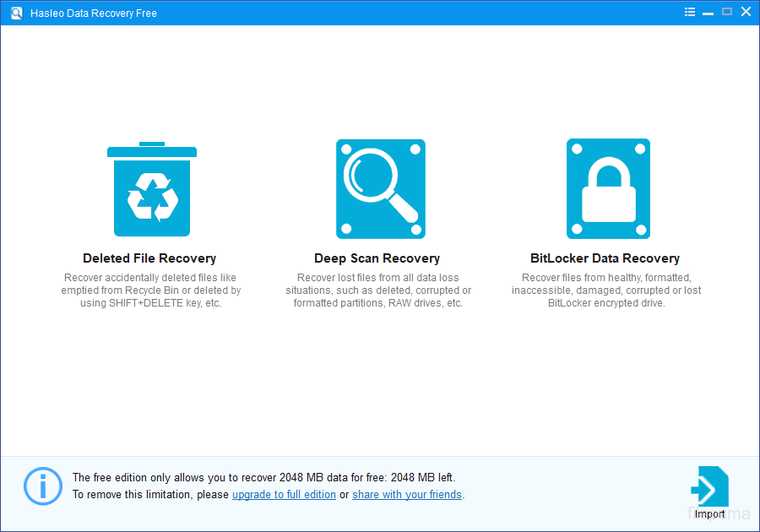Close the Hasleo Data Recovery window
The width and height of the screenshot is (760, 532).
pos(746,12)
